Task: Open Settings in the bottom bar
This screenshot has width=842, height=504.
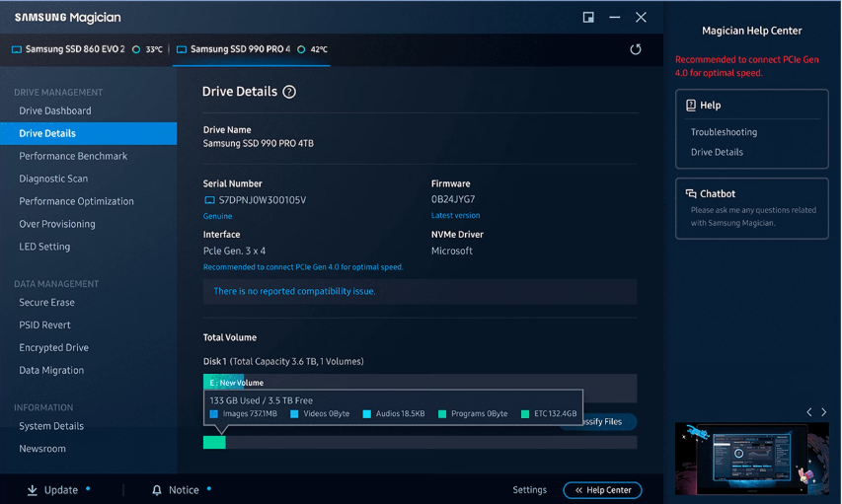Action: click(529, 490)
